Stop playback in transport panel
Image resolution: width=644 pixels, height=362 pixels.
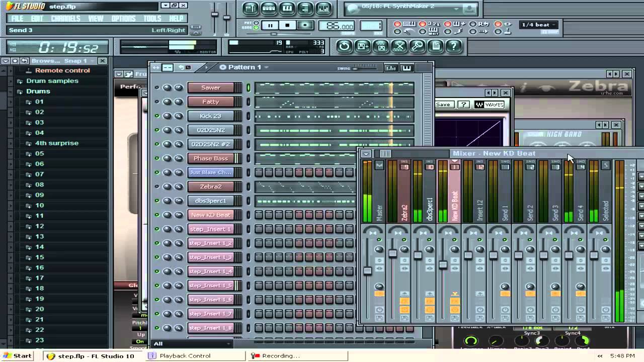pyautogui.click(x=287, y=25)
